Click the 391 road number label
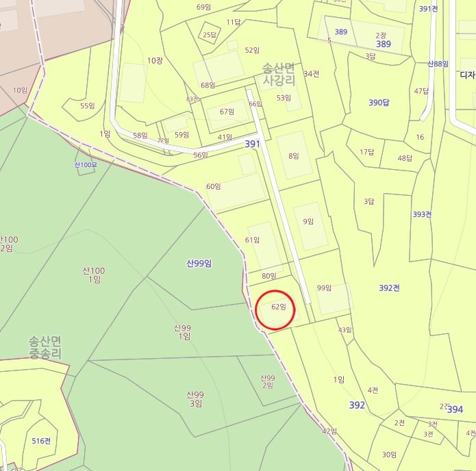476x471 pixels. click(x=253, y=144)
